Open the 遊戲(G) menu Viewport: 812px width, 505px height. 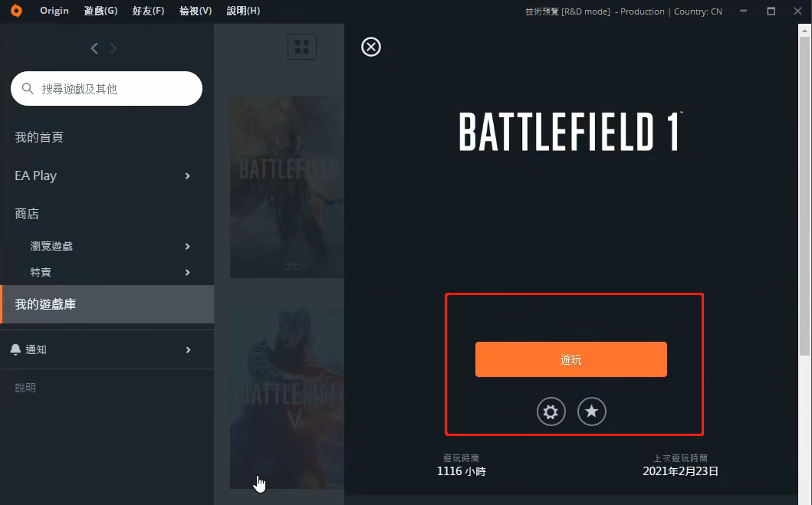100,11
